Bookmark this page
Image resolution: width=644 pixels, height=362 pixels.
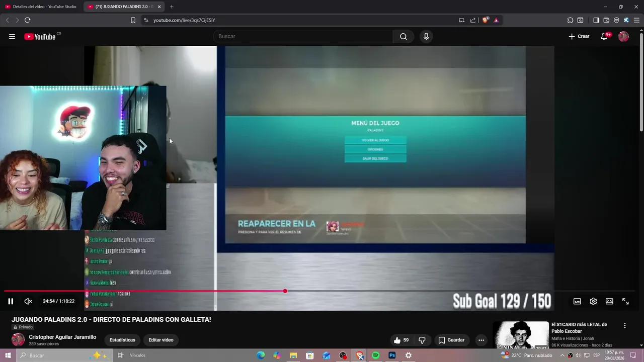(133, 20)
